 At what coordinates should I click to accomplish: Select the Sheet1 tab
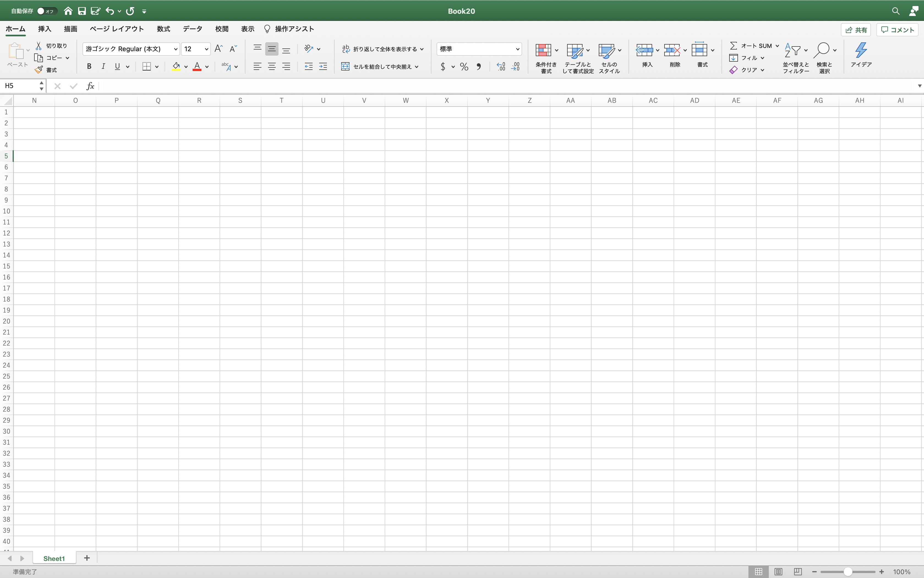click(54, 558)
